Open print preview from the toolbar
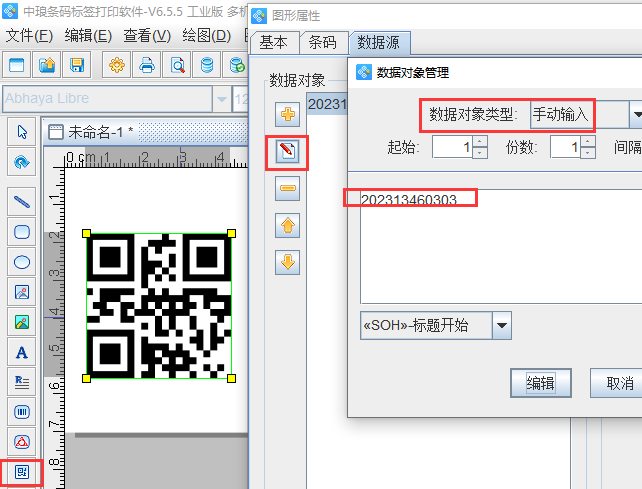Image resolution: width=642 pixels, height=489 pixels. 177,66
